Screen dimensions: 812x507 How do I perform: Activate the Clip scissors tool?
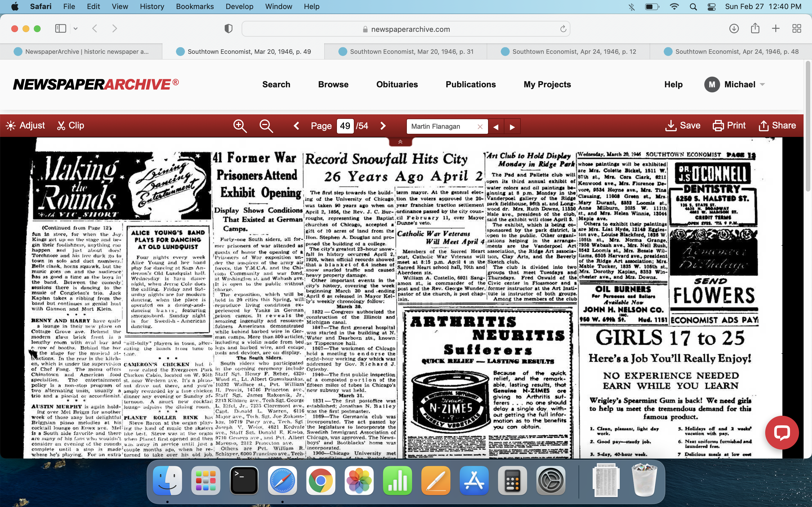pyautogui.click(x=70, y=125)
